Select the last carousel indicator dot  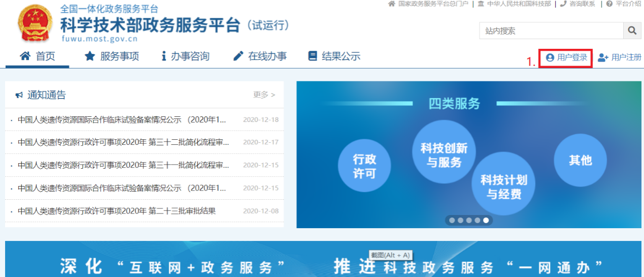[x=486, y=221]
